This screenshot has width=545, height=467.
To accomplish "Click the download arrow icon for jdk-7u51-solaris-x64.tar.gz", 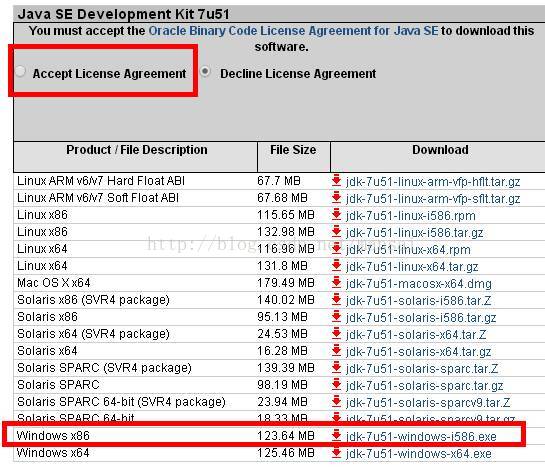I will (x=336, y=351).
